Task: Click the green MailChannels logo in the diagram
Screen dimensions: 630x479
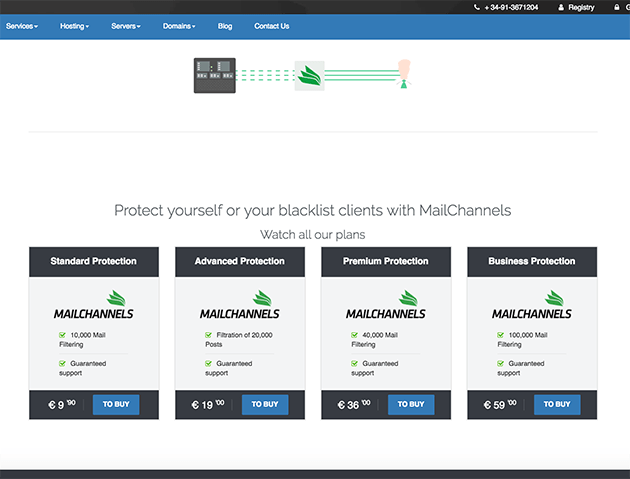Action: tap(309, 76)
